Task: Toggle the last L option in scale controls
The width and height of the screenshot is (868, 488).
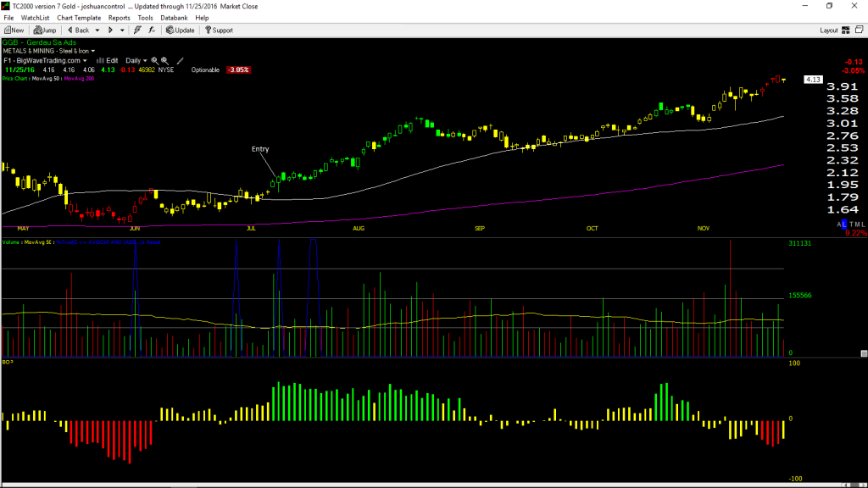Action: coord(863,224)
